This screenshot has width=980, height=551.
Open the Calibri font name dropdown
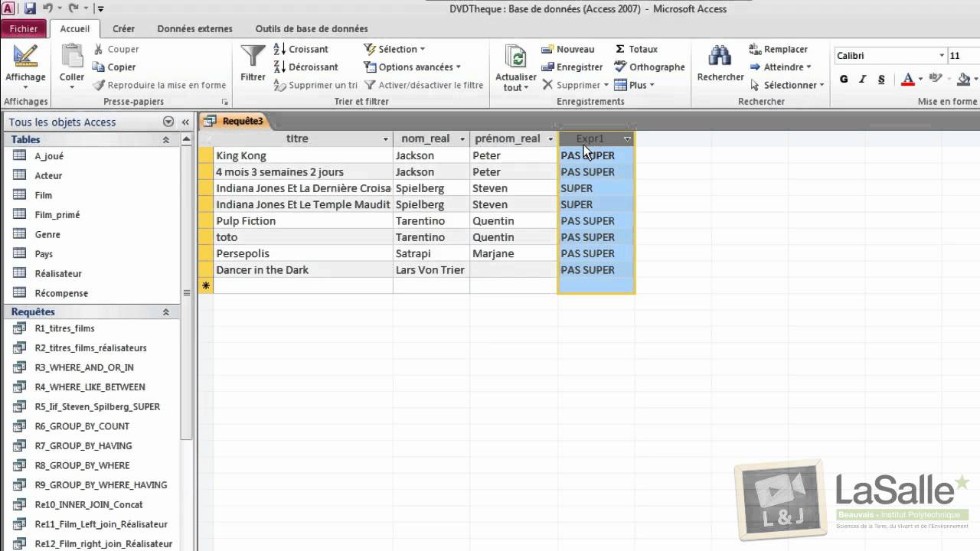[942, 56]
